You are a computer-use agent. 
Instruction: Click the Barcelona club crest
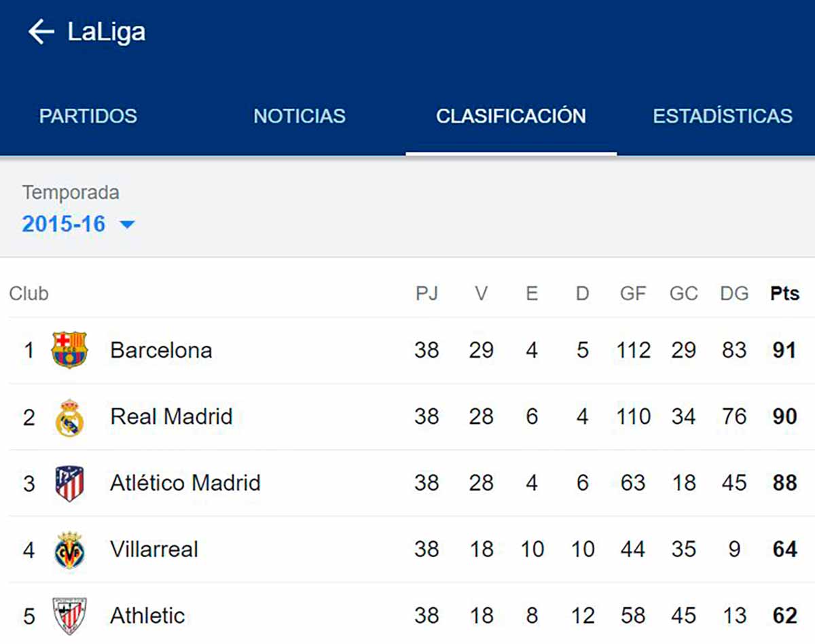[x=69, y=350]
